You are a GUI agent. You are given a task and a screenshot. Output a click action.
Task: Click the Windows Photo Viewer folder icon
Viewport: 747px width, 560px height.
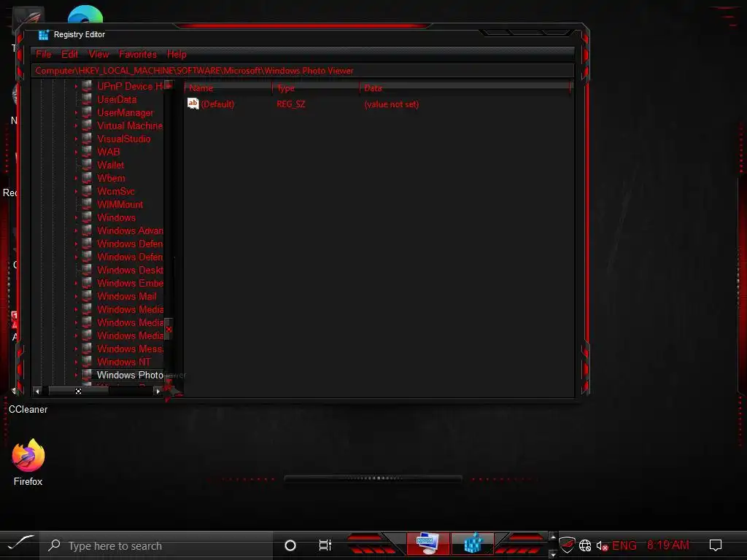pos(88,375)
